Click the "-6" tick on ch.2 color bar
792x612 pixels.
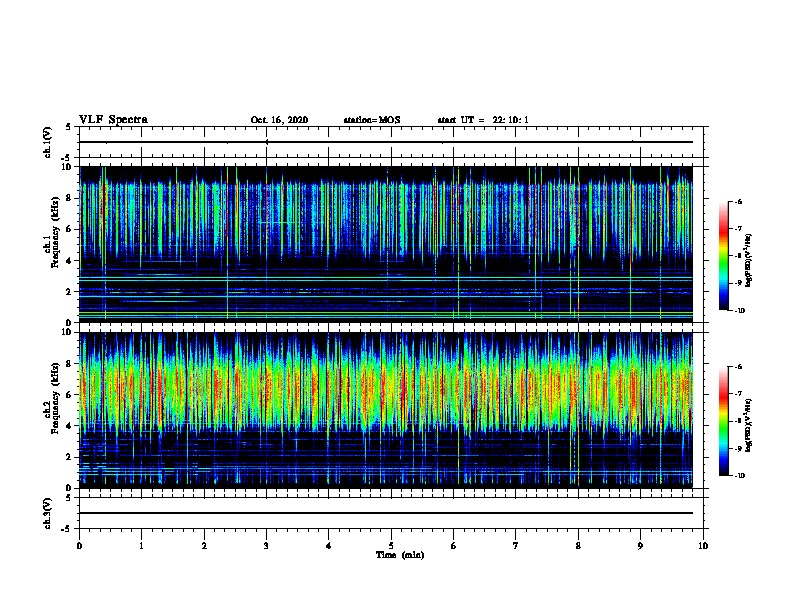coord(738,367)
